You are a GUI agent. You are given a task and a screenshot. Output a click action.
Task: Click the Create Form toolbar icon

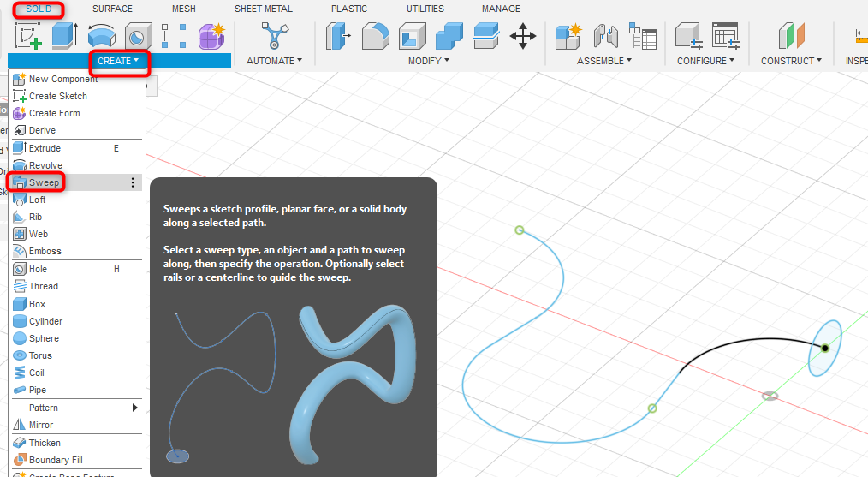pyautogui.click(x=211, y=36)
